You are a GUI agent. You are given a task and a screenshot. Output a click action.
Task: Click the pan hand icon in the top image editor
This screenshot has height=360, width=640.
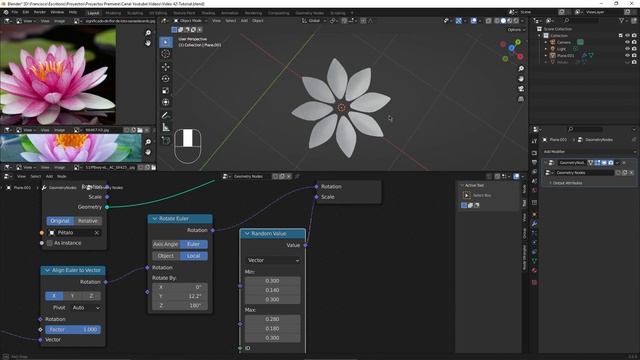point(148,42)
